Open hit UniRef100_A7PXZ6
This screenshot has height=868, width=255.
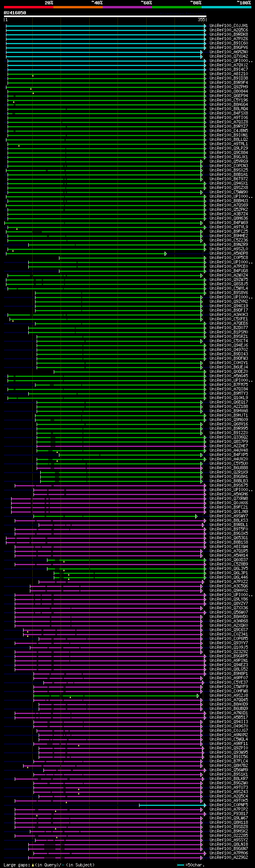[x=229, y=39]
